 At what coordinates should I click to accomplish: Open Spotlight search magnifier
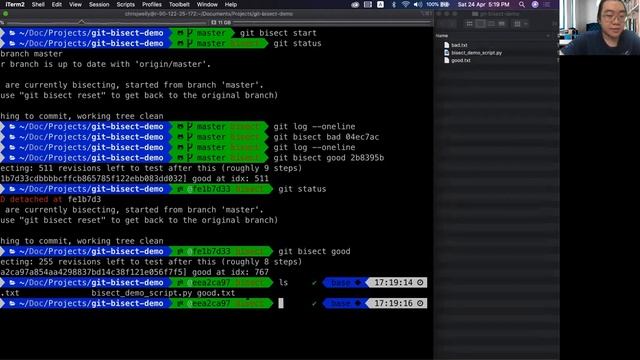coord(522,4)
